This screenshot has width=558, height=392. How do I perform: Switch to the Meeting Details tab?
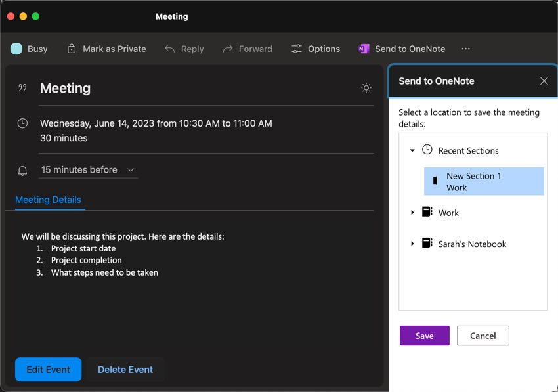click(x=49, y=200)
